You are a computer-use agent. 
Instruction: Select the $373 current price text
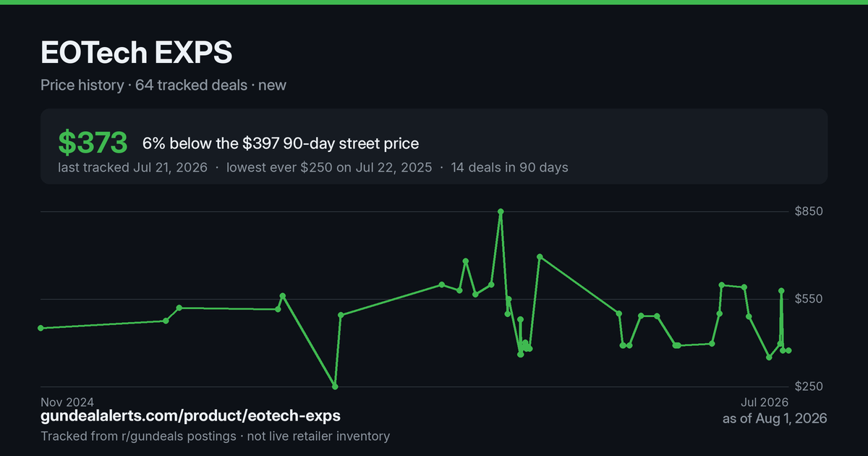coord(93,143)
